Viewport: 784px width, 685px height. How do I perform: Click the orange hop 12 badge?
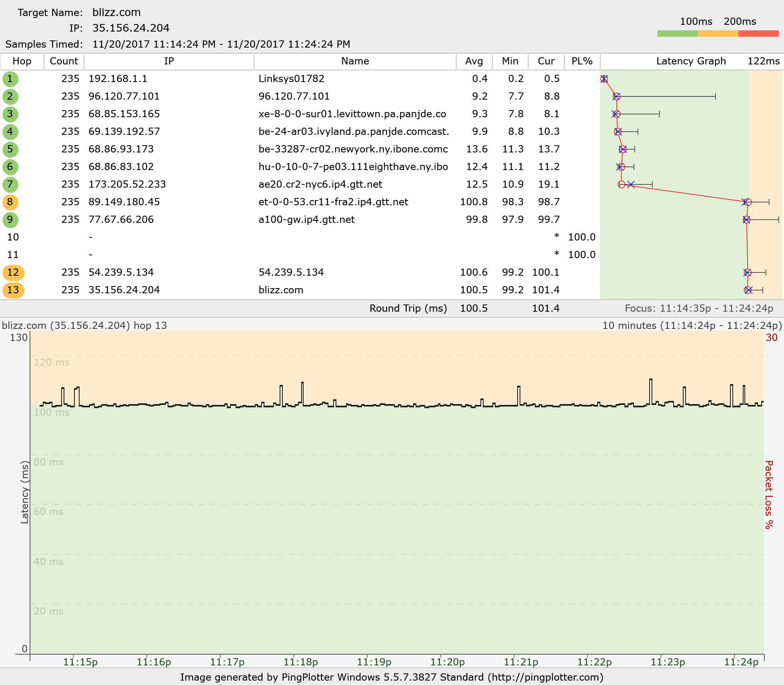[x=13, y=272]
